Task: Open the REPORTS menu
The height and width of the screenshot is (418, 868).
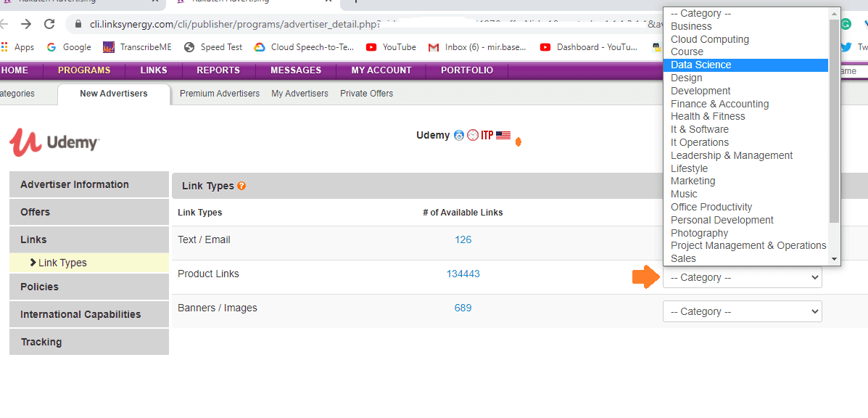Action: 218,70
